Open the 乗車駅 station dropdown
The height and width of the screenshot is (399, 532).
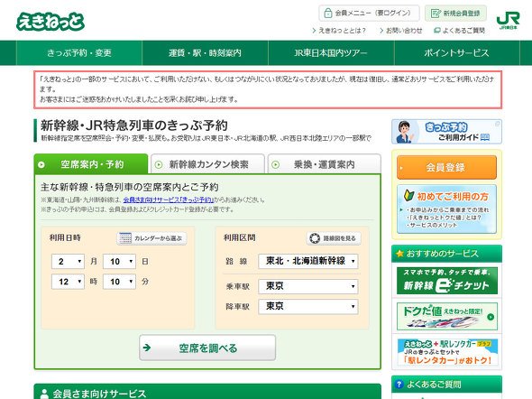pos(308,286)
